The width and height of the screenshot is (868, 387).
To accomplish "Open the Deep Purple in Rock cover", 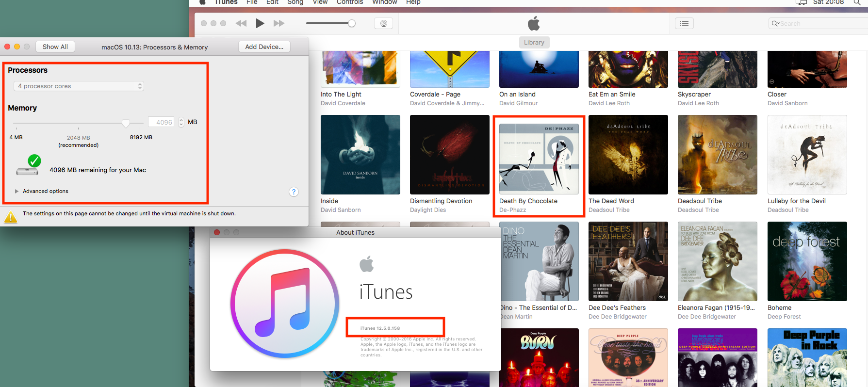I will click(807, 358).
